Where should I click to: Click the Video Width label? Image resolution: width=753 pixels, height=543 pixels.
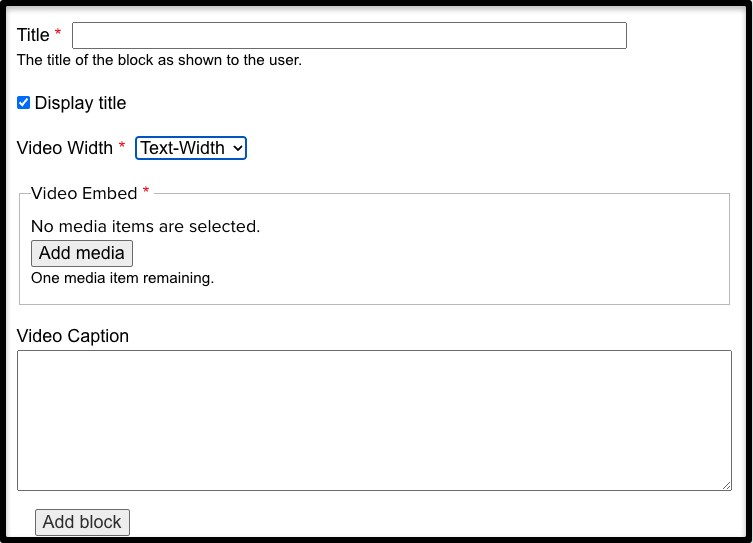(65, 148)
